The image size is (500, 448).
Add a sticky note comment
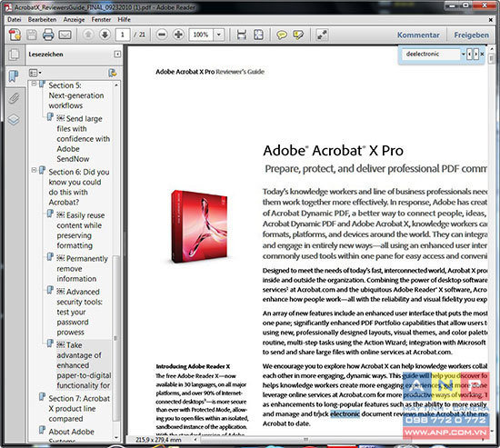[x=282, y=35]
